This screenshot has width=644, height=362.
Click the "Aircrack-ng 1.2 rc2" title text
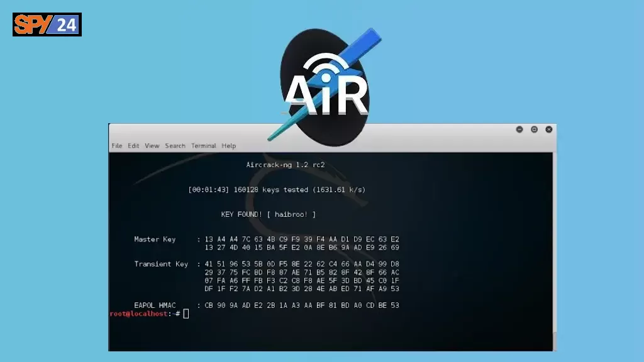pos(286,165)
